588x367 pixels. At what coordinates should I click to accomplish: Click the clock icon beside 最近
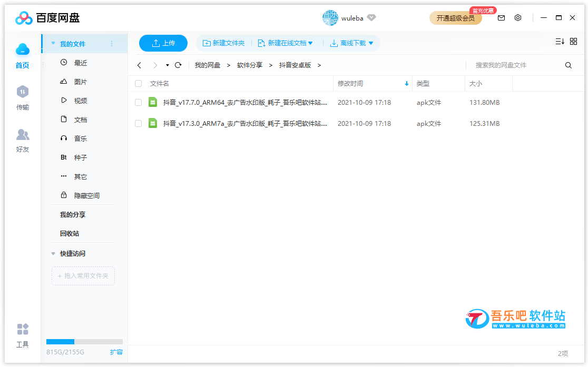click(64, 62)
